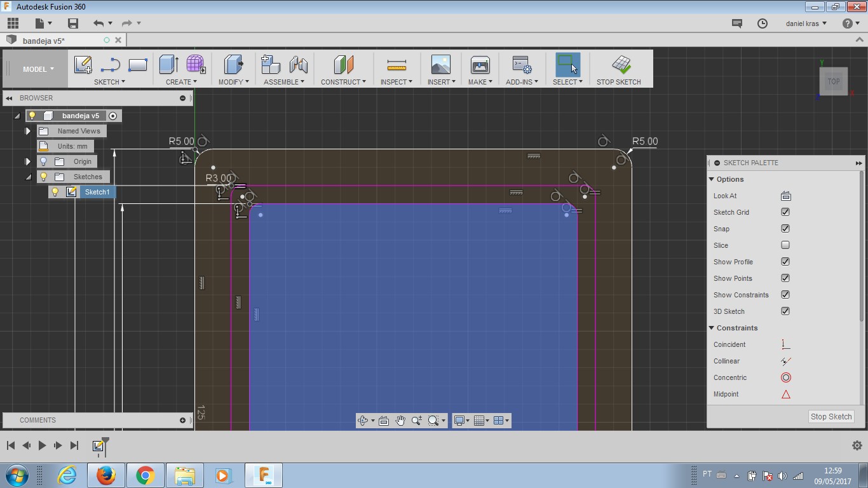The width and height of the screenshot is (868, 488).
Task: Open the Display Settings dropdown
Action: pos(461,421)
